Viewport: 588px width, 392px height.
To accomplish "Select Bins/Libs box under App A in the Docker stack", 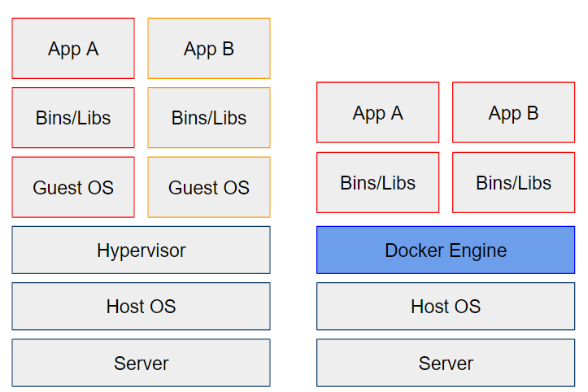I will click(x=377, y=182).
